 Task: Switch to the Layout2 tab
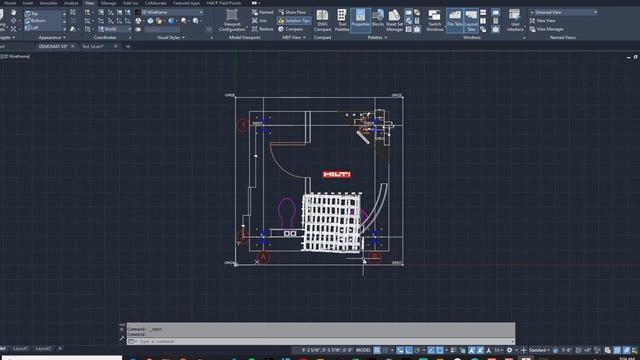pos(43,349)
